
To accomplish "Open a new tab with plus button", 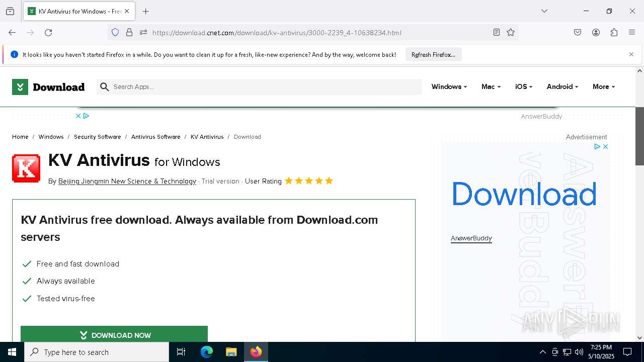I will tap(145, 11).
